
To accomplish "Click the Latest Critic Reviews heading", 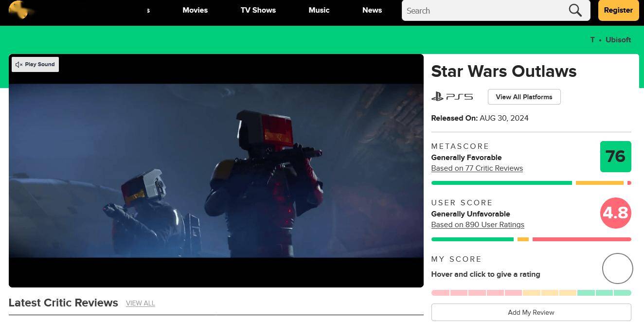I will (x=63, y=303).
